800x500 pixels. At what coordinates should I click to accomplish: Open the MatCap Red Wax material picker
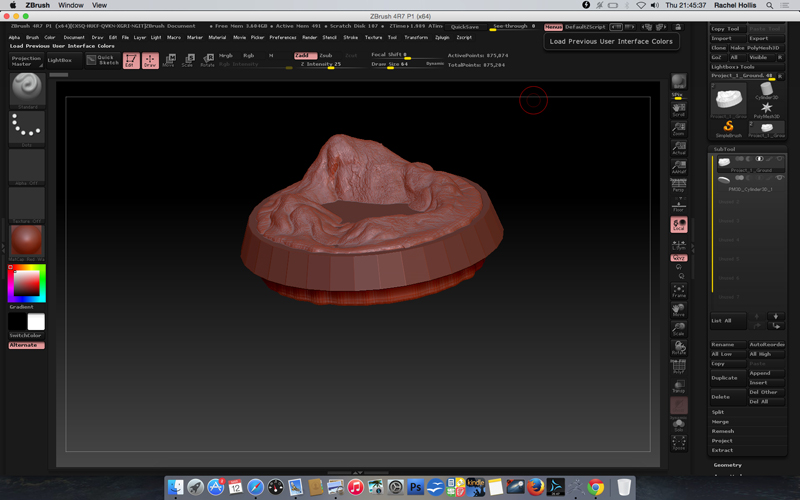click(27, 243)
